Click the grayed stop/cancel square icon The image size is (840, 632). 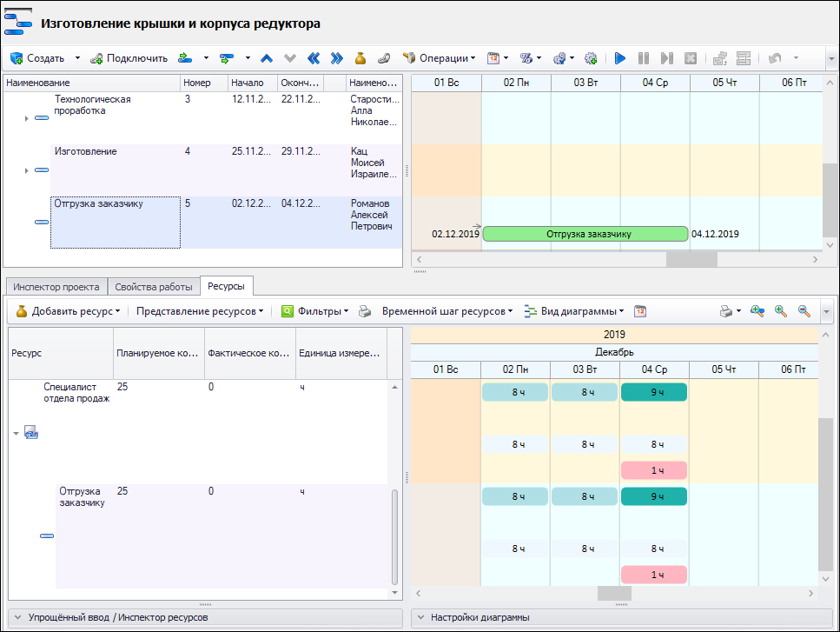coord(691,58)
